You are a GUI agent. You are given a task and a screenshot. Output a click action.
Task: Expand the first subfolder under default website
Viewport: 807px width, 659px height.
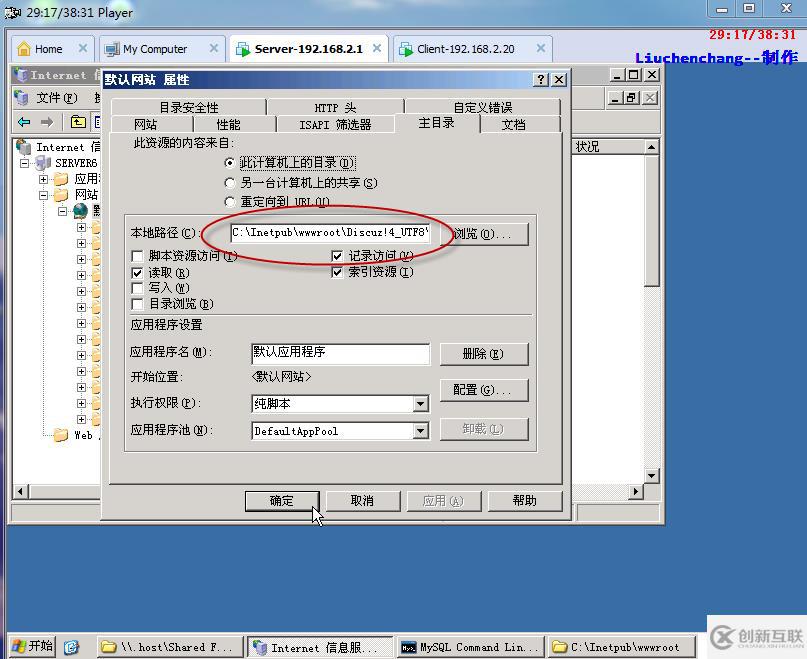coord(81,227)
